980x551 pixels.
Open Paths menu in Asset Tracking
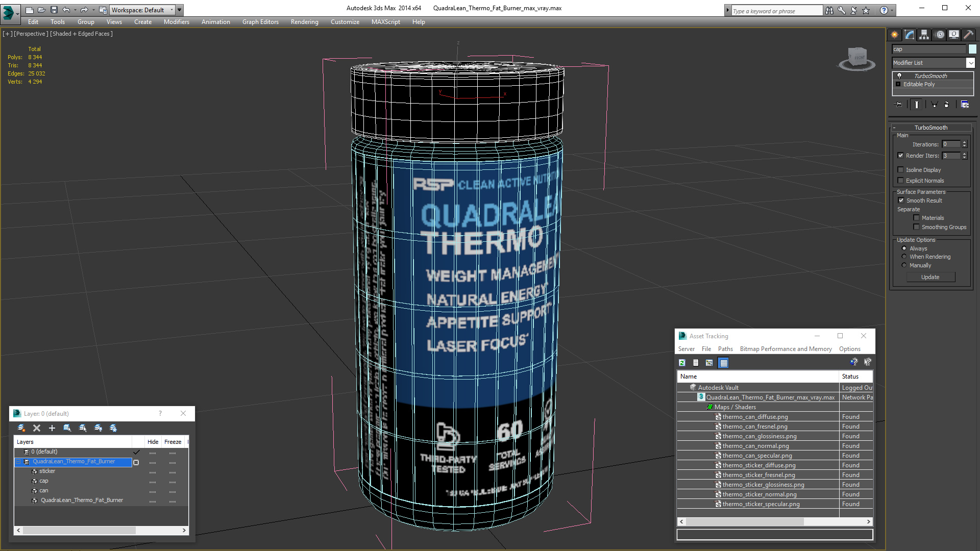pyautogui.click(x=725, y=349)
